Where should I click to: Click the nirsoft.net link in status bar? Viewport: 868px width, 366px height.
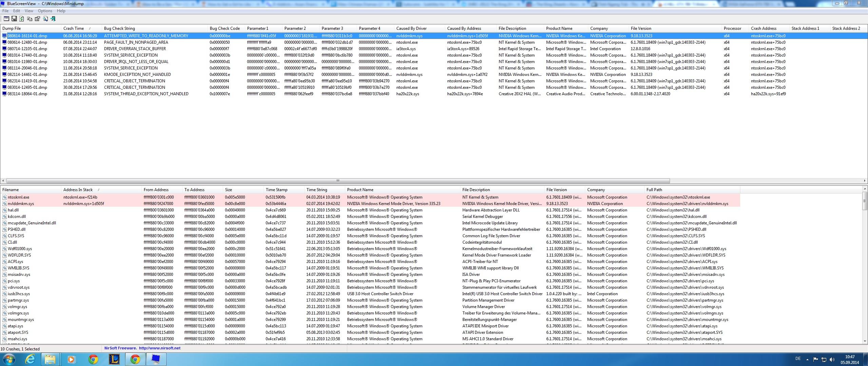click(159, 348)
